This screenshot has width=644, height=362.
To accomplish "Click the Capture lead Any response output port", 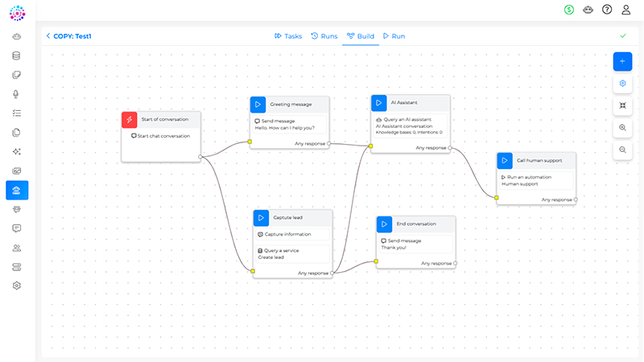I will pos(332,273).
